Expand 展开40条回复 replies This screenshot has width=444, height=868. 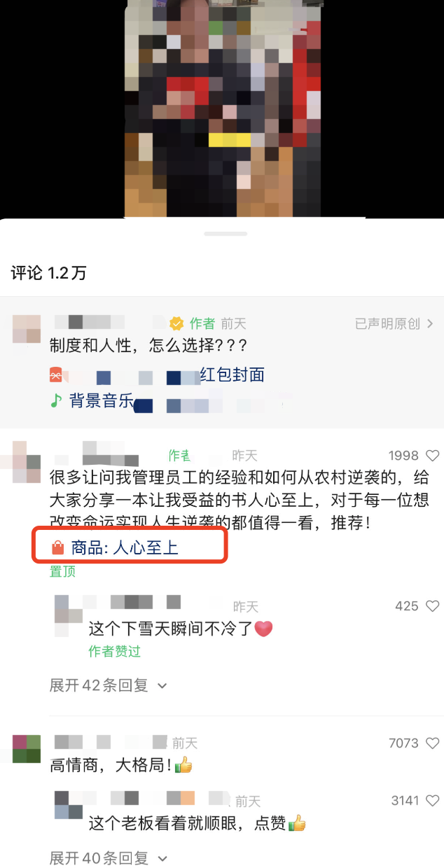pyautogui.click(x=109, y=857)
